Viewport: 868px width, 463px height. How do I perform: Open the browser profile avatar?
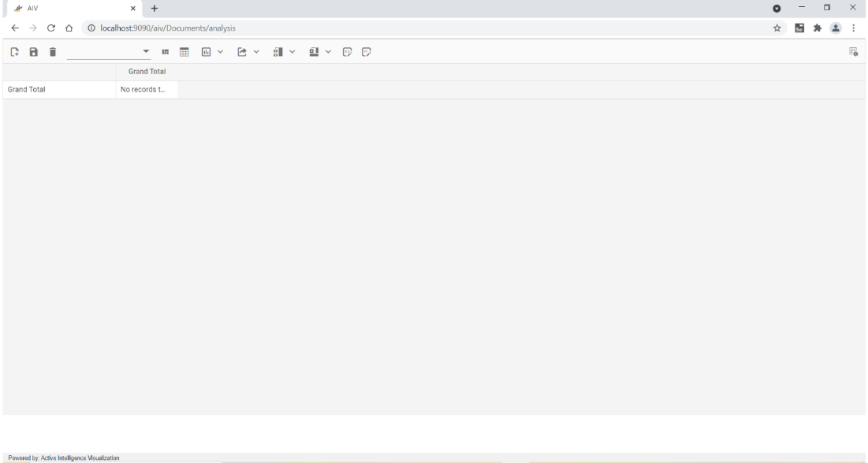836,28
